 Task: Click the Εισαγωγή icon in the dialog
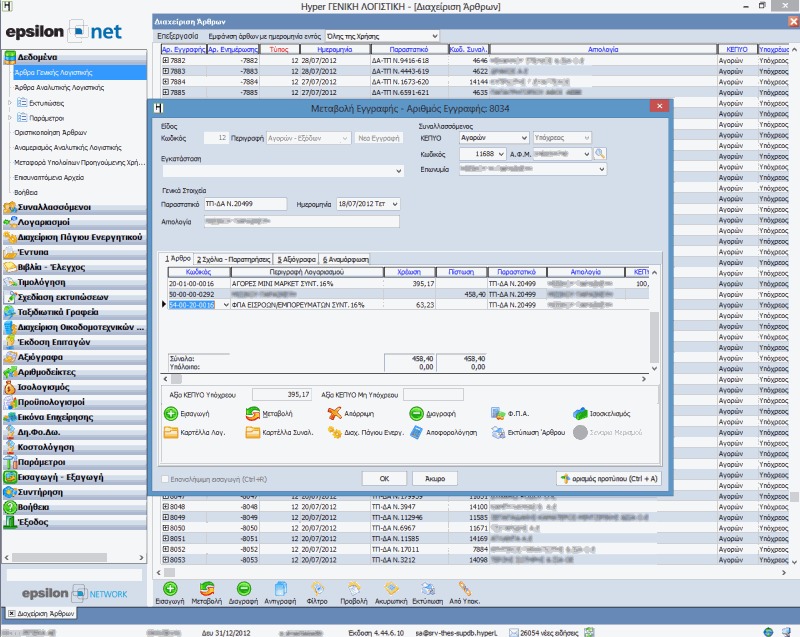tap(171, 414)
